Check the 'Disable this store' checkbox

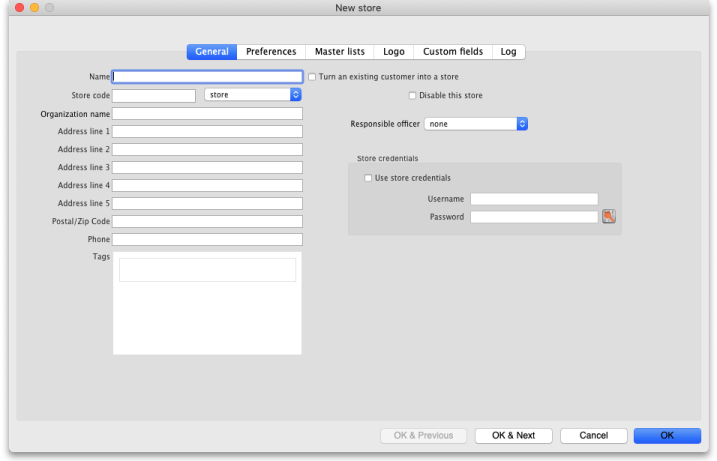tap(412, 95)
